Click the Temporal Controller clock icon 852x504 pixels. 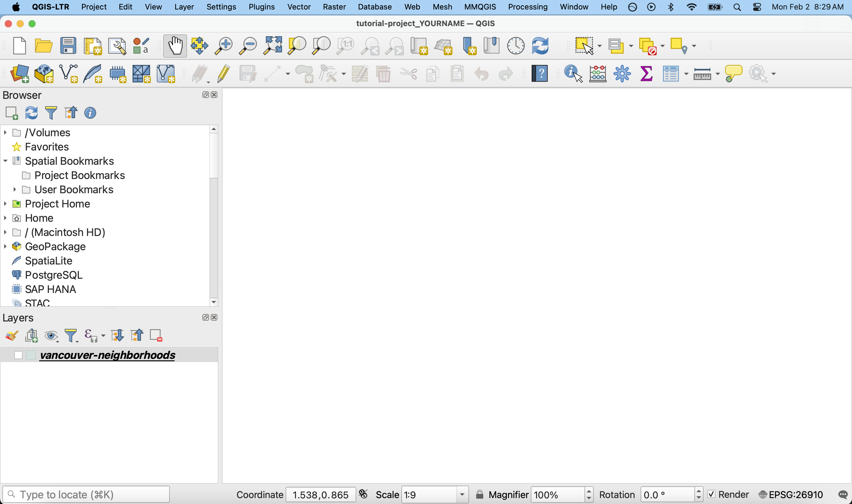(x=516, y=46)
